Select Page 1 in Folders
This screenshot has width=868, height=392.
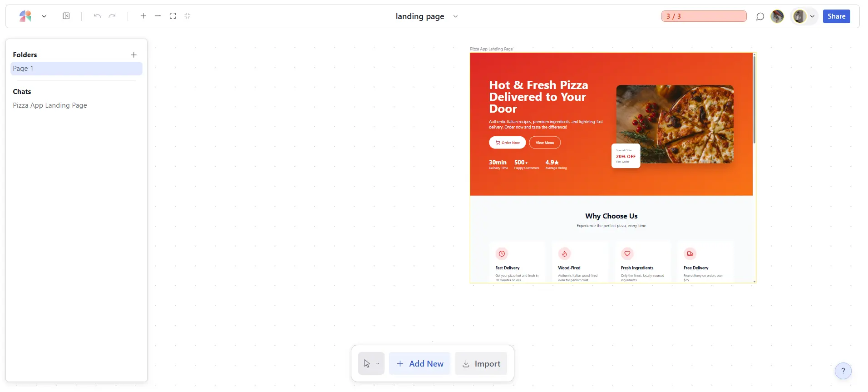click(76, 69)
